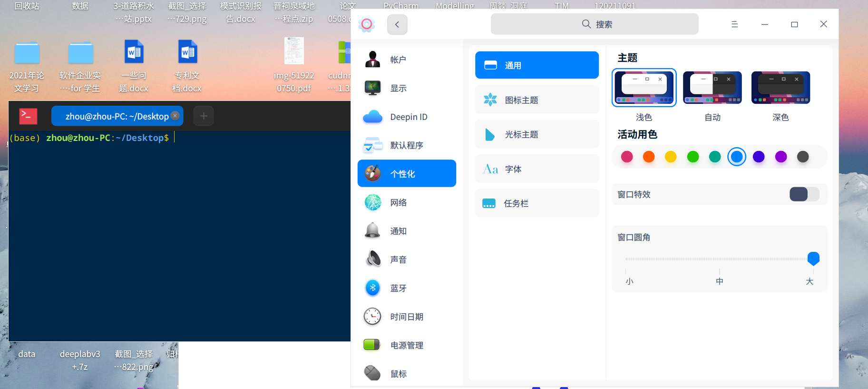Open the 通用 general tab

coord(537,65)
